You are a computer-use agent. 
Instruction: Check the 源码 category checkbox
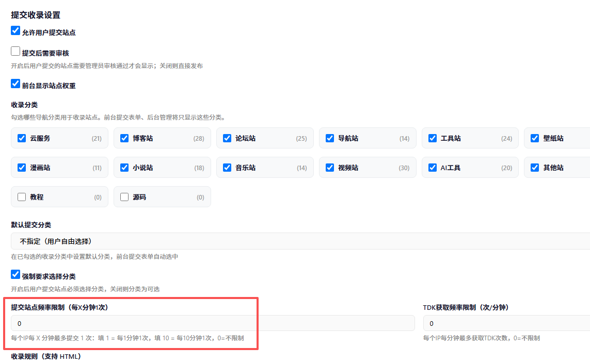[x=124, y=197]
